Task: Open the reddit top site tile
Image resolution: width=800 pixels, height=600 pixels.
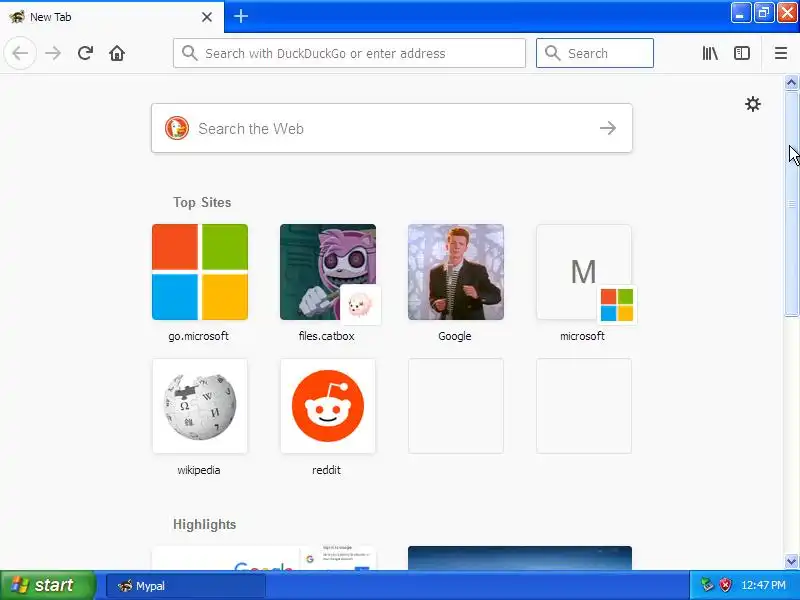Action: click(x=328, y=406)
